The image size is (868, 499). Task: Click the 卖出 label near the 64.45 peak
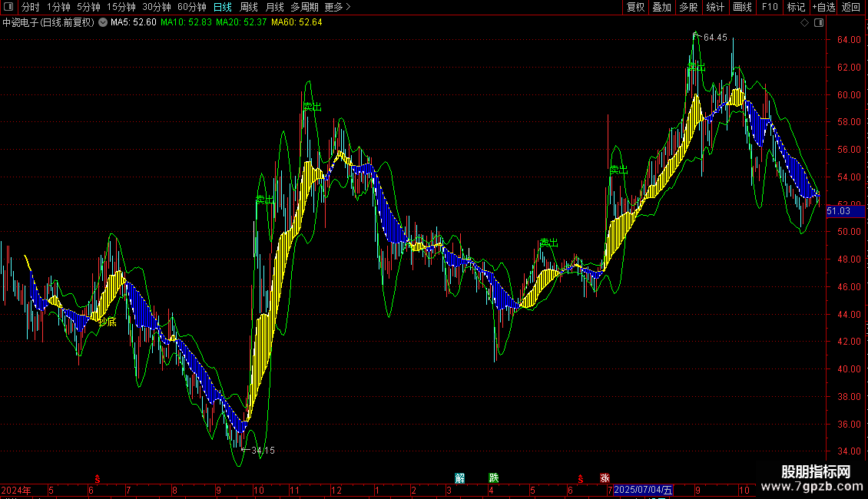[697, 67]
